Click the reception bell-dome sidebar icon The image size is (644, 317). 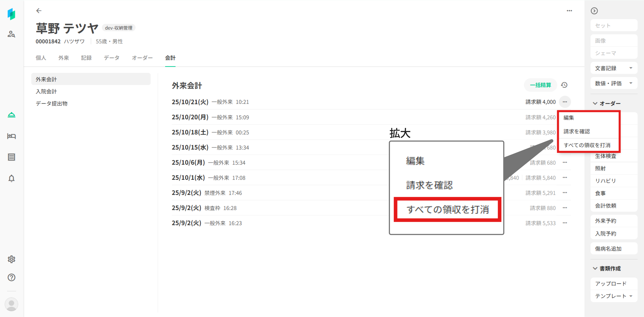coord(11,115)
